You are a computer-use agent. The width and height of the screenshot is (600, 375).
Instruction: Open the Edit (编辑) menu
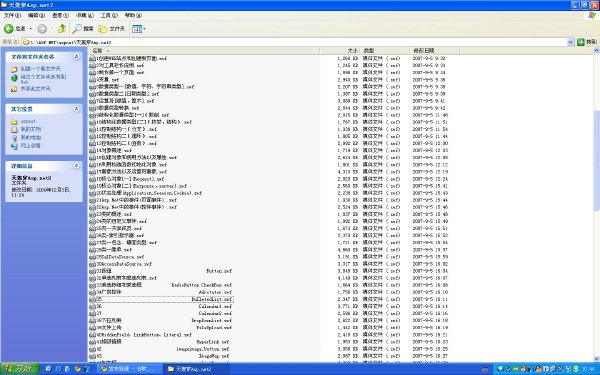click(36, 15)
